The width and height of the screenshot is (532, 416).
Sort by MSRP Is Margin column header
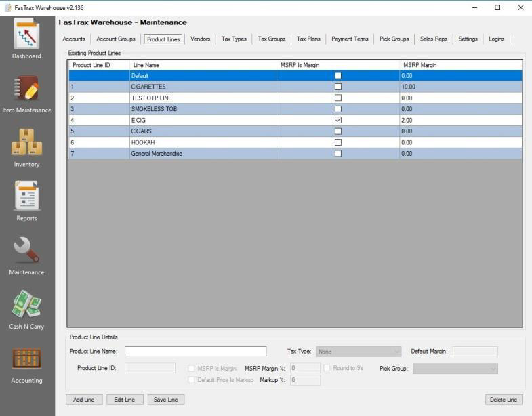[338, 65]
